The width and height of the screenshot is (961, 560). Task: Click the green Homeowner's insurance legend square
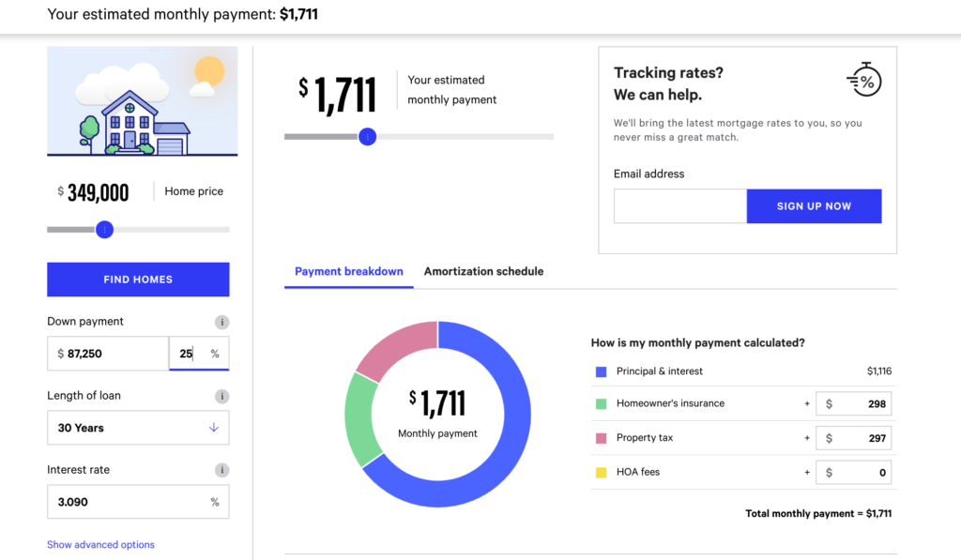point(602,404)
